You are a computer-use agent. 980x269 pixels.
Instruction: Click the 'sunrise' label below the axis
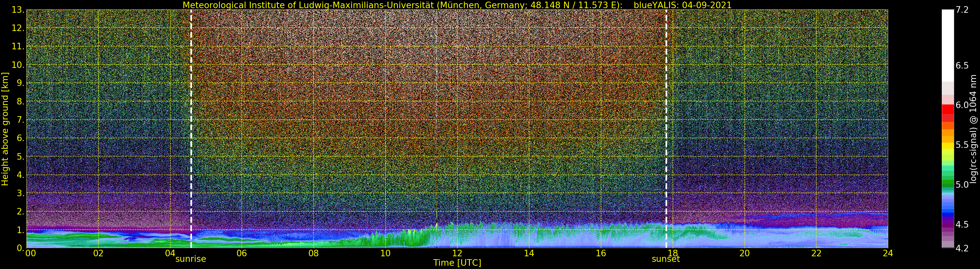(191, 259)
